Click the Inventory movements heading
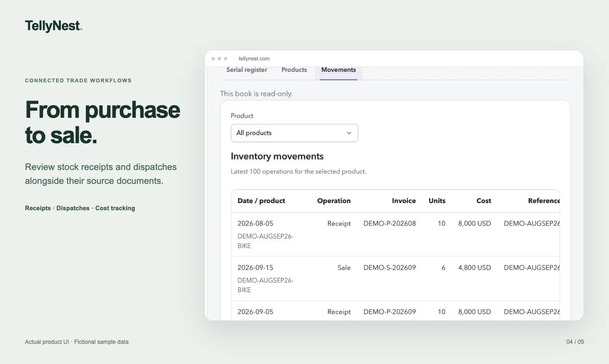This screenshot has width=609, height=364. click(x=277, y=156)
